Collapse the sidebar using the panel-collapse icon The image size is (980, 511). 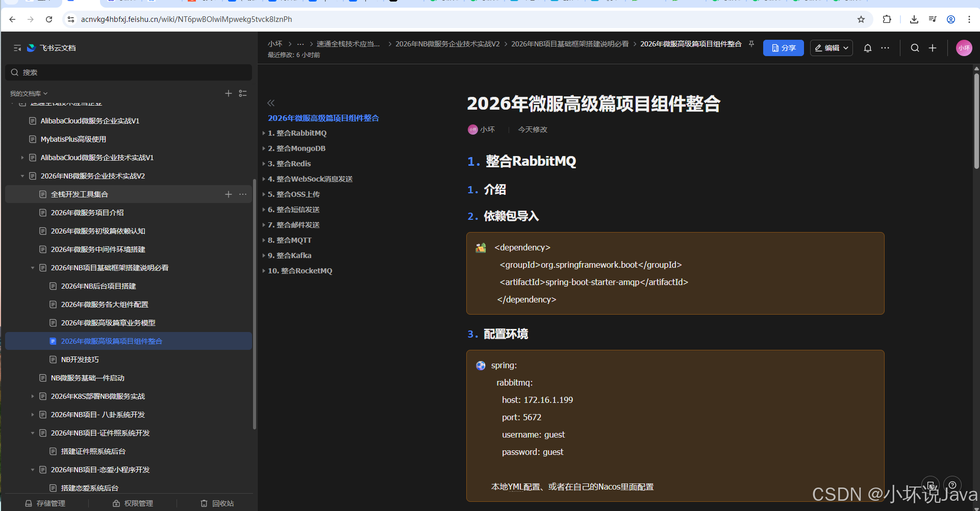pos(17,47)
